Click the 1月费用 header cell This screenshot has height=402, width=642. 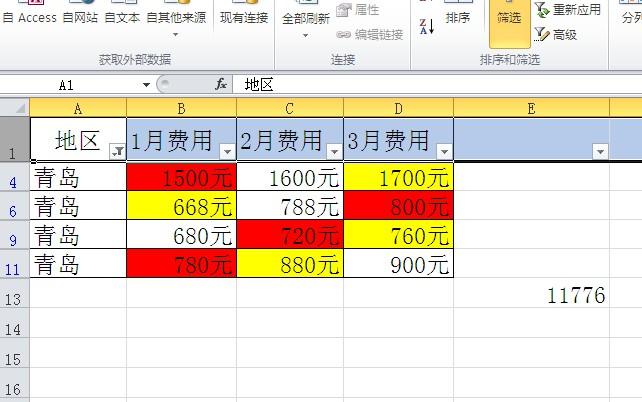tap(181, 140)
